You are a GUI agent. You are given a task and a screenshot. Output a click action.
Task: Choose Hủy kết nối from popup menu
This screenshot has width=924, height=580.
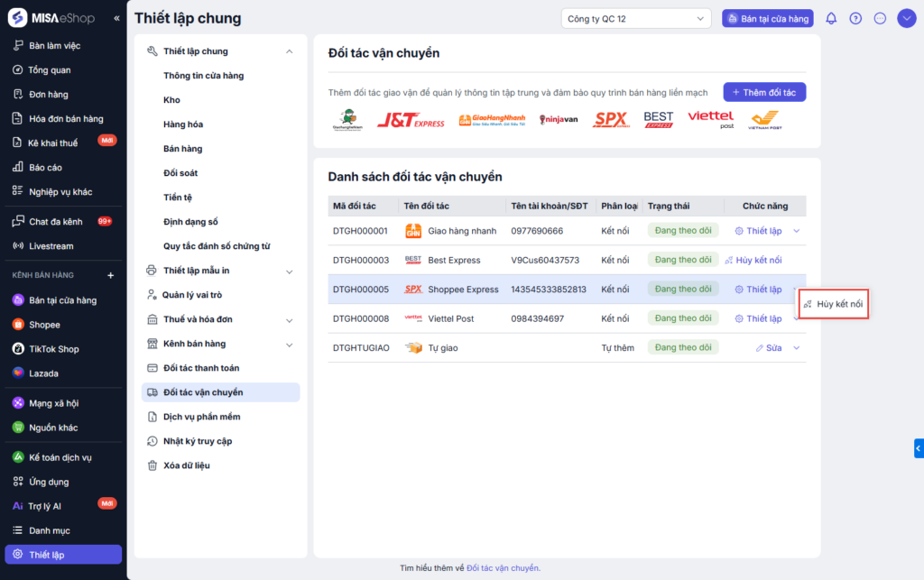tap(833, 304)
